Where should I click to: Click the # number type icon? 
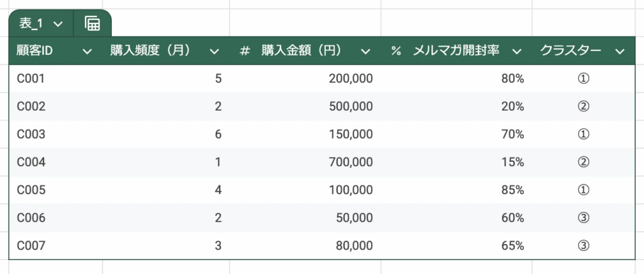point(245,51)
